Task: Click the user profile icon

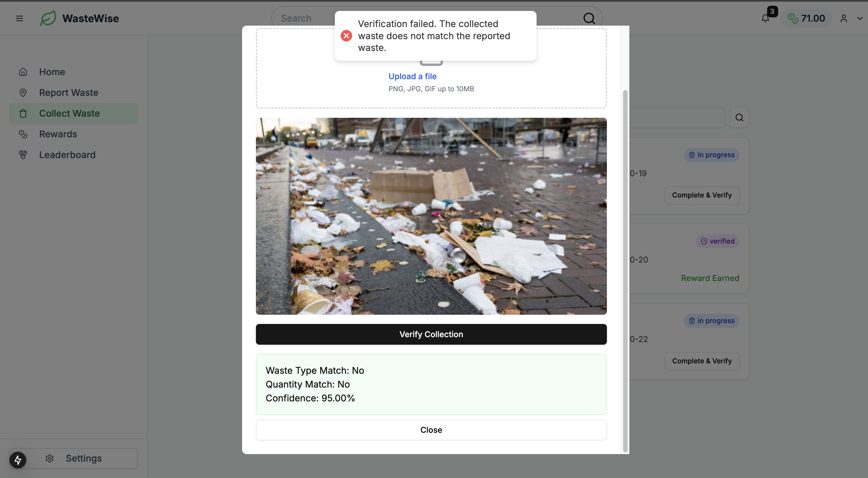Action: (844, 18)
